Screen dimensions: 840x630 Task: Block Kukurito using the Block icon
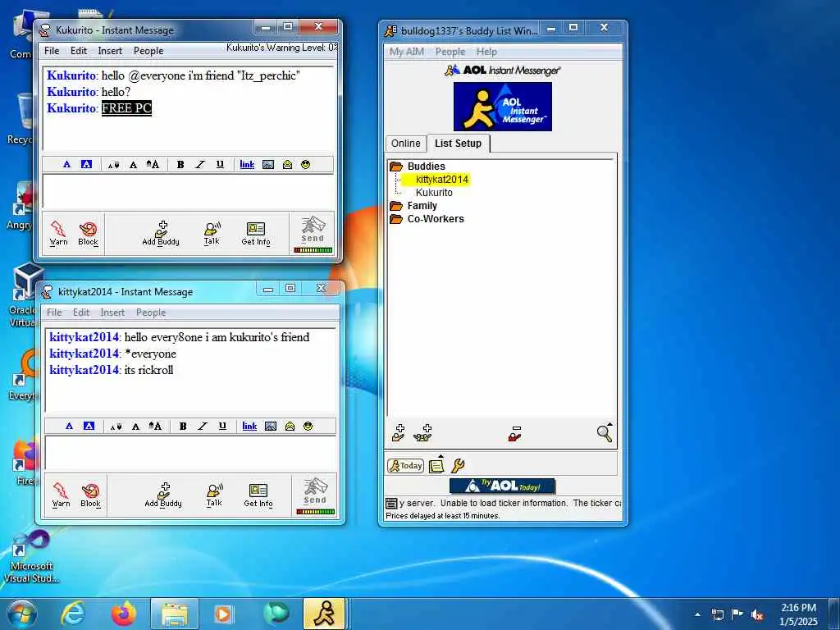tap(88, 233)
